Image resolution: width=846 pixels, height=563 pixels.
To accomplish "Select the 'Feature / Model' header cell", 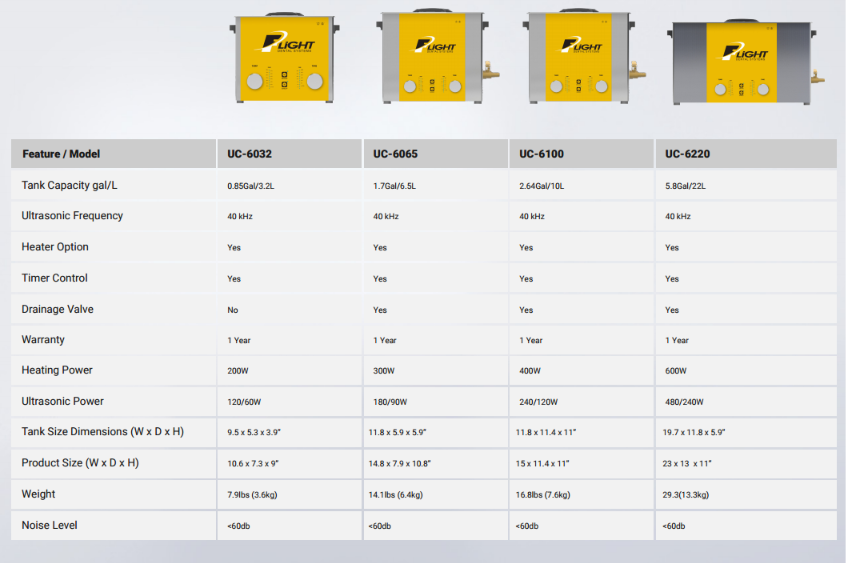I will (x=113, y=154).
